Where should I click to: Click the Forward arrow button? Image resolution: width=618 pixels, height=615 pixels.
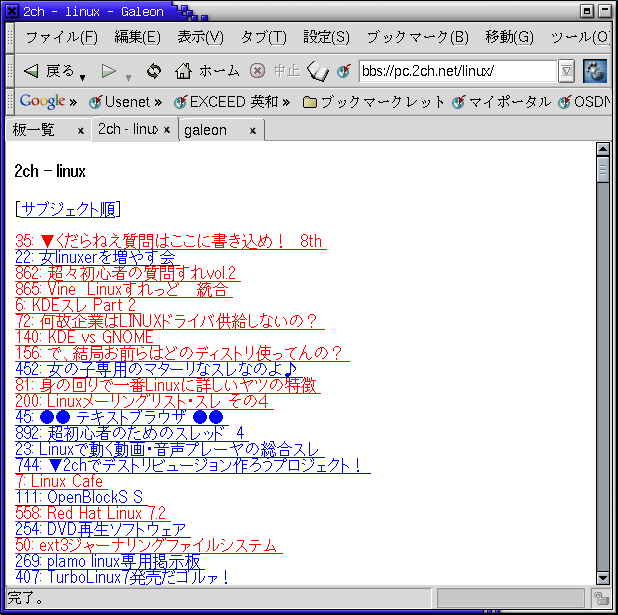(110, 71)
